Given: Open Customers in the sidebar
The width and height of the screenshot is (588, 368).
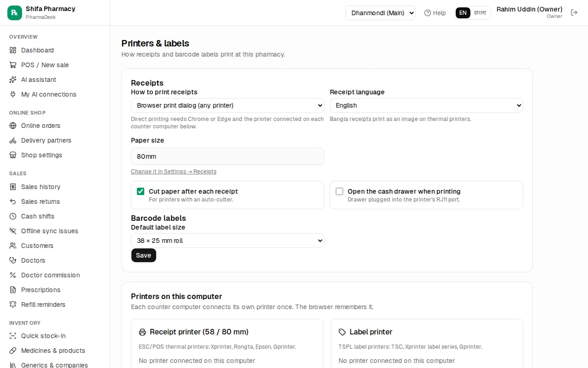Looking at the screenshot, I should pyautogui.click(x=37, y=246).
